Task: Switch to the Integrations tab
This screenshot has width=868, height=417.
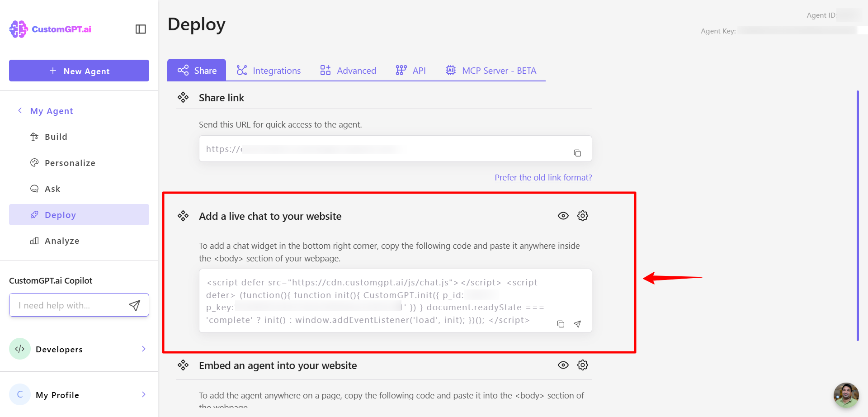Action: (269, 71)
